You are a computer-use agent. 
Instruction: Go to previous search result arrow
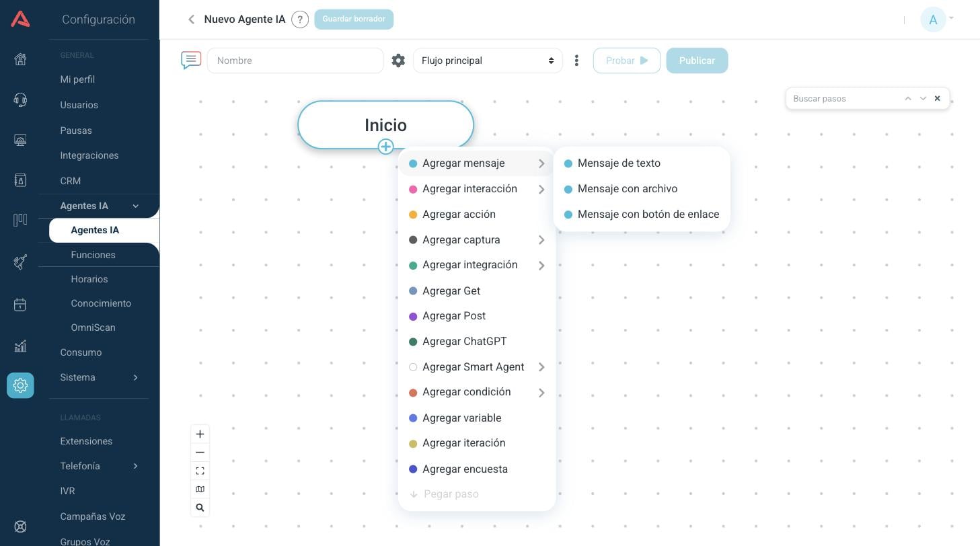[x=908, y=98]
